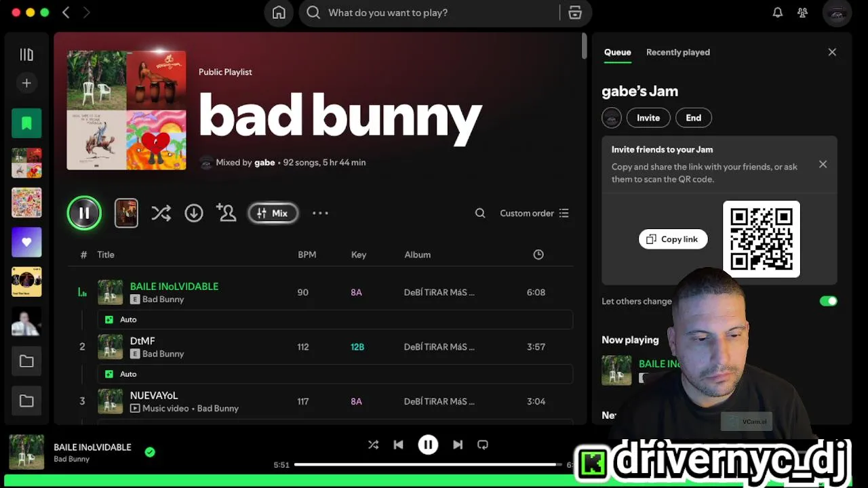Open the profile avatar menu
The height and width of the screenshot is (488, 868).
coord(837,12)
